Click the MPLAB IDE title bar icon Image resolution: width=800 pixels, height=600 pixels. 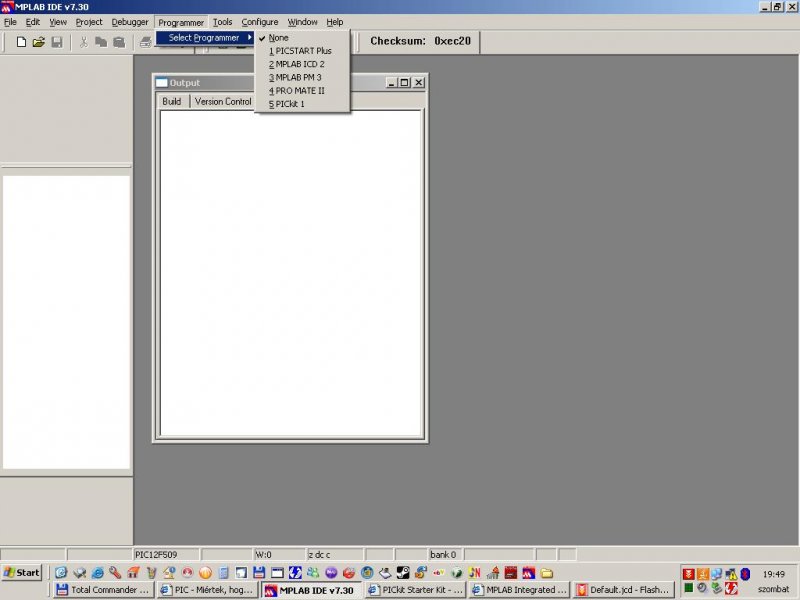tap(7, 7)
